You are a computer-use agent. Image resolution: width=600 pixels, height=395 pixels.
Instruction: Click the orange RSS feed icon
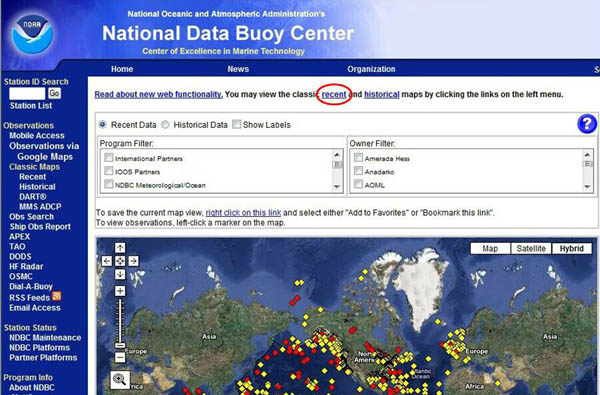(57, 296)
